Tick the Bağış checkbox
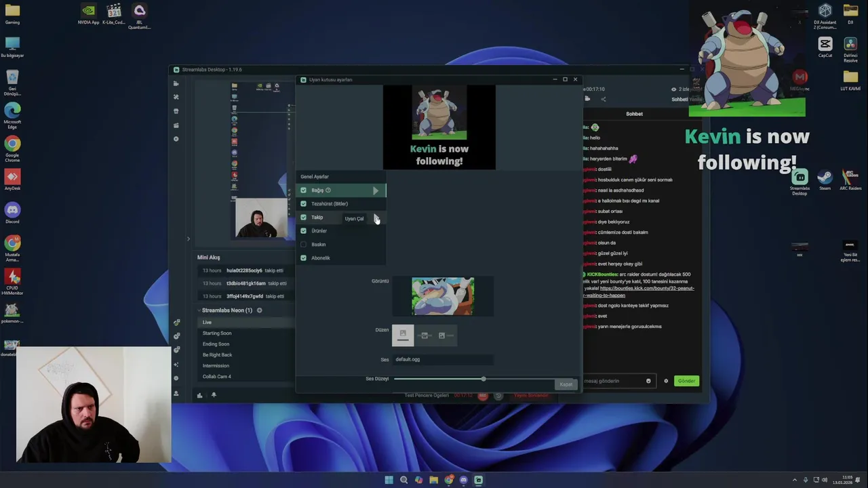This screenshot has width=868, height=488. (x=303, y=190)
